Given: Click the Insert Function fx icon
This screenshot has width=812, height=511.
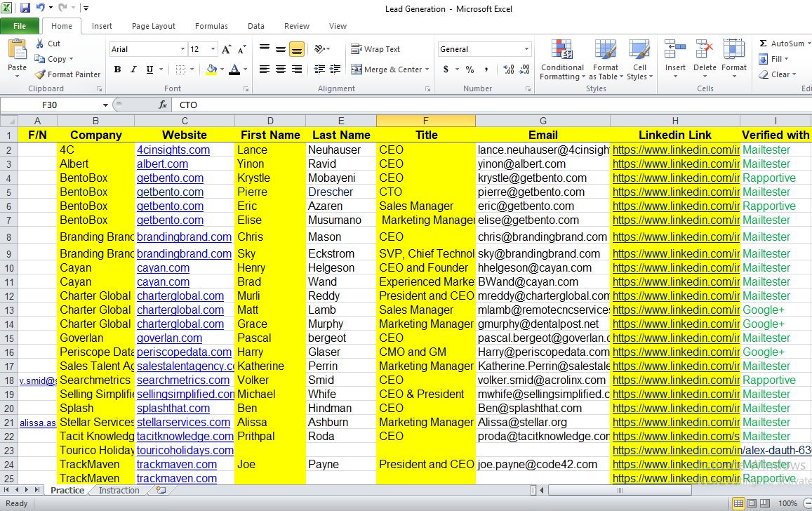Looking at the screenshot, I should [x=163, y=105].
